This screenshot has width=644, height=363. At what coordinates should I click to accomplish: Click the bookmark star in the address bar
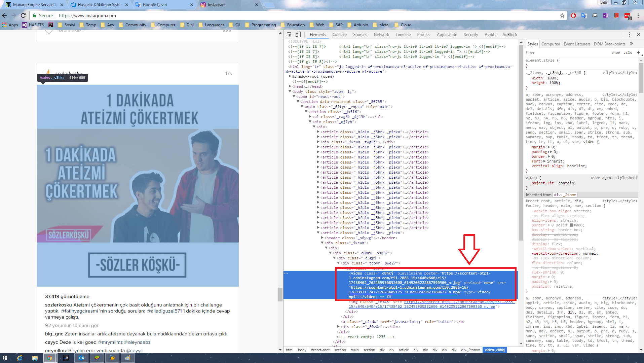[562, 15]
